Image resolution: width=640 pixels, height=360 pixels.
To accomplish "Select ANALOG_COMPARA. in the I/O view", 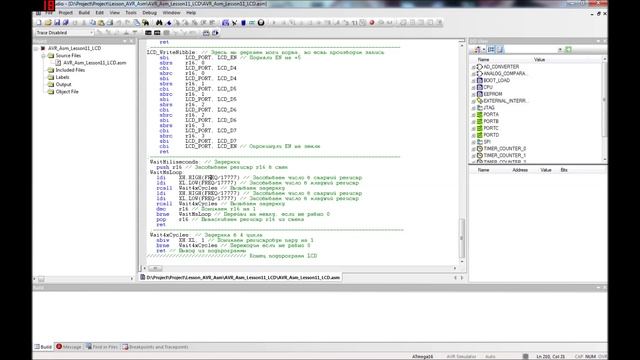I will coord(505,73).
